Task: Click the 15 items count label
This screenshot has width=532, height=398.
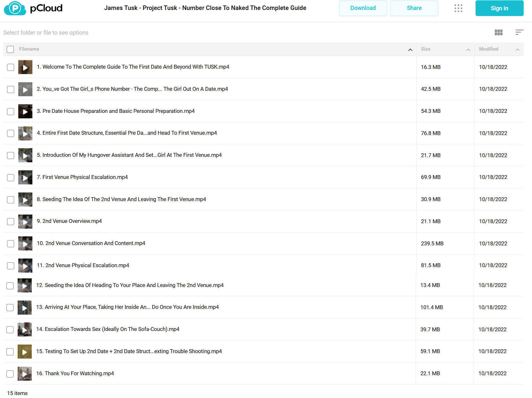Action: click(17, 393)
